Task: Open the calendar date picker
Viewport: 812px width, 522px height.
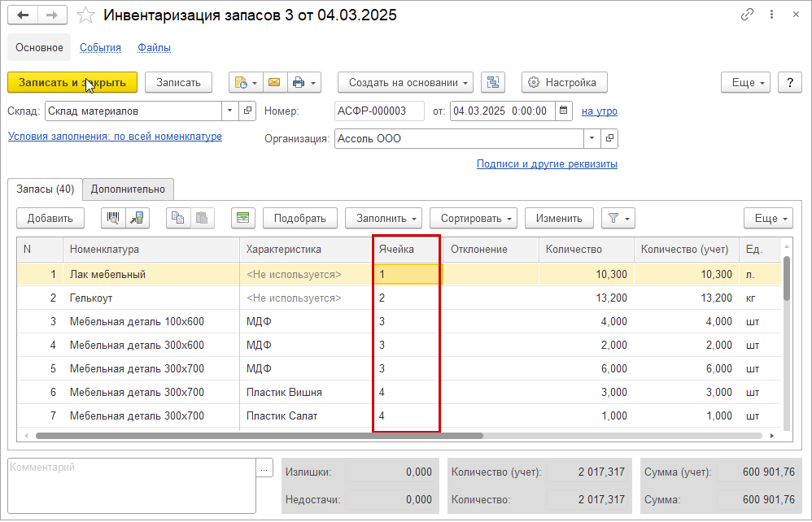Action: tap(564, 111)
